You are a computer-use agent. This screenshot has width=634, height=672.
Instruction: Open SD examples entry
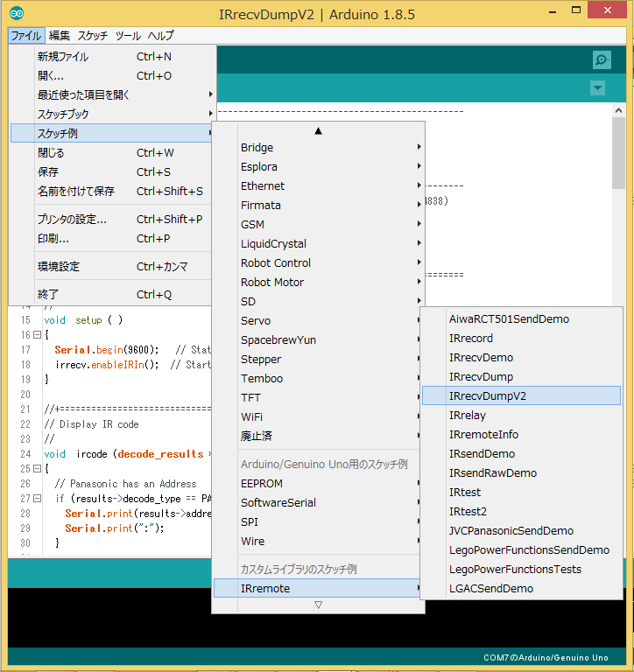coord(318,302)
